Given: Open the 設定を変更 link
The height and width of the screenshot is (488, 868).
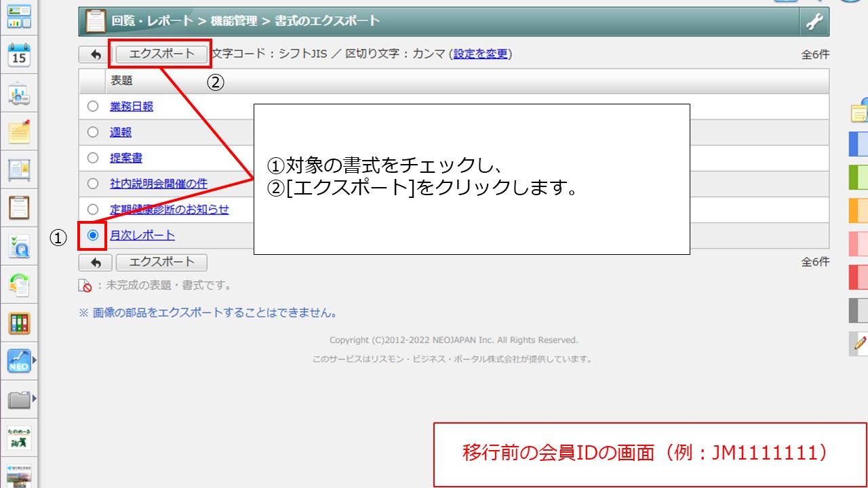Looking at the screenshot, I should (x=481, y=54).
